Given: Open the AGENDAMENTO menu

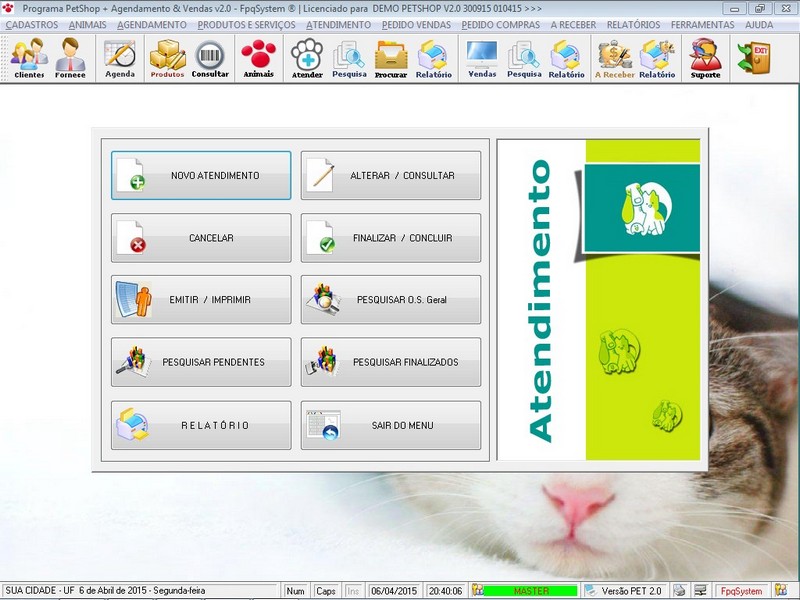Looking at the screenshot, I should pyautogui.click(x=152, y=24).
